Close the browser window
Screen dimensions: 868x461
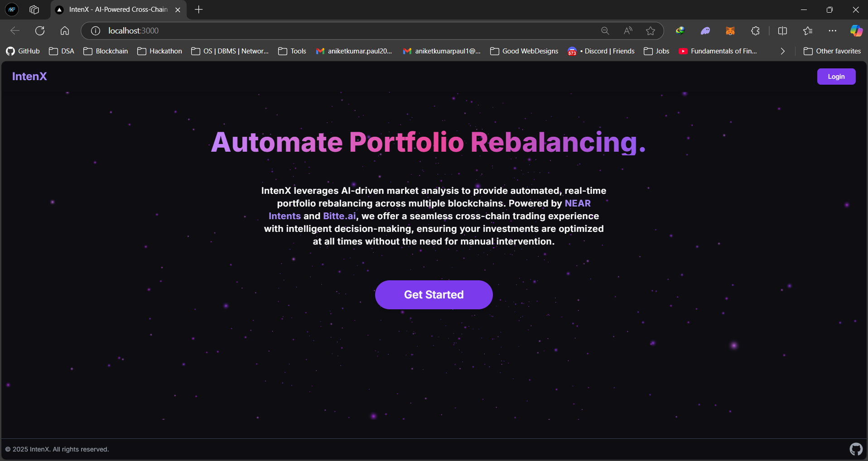pyautogui.click(x=856, y=10)
